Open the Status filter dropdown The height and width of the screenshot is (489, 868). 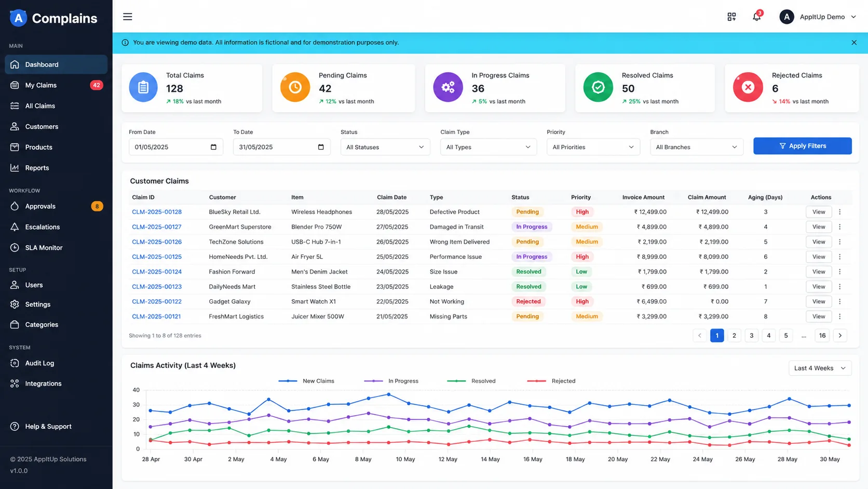coord(385,147)
